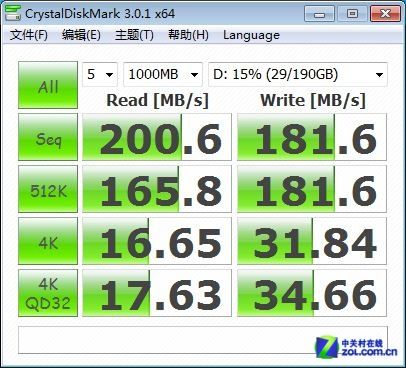Close the CrystalDiskMark window

point(385,14)
